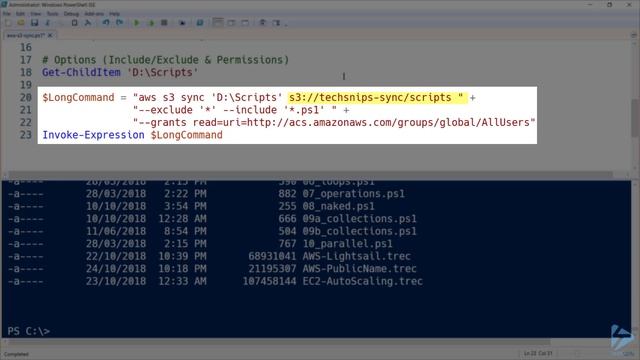640x360 pixels.
Task: Open the View menu
Action: pyautogui.click(x=36, y=13)
